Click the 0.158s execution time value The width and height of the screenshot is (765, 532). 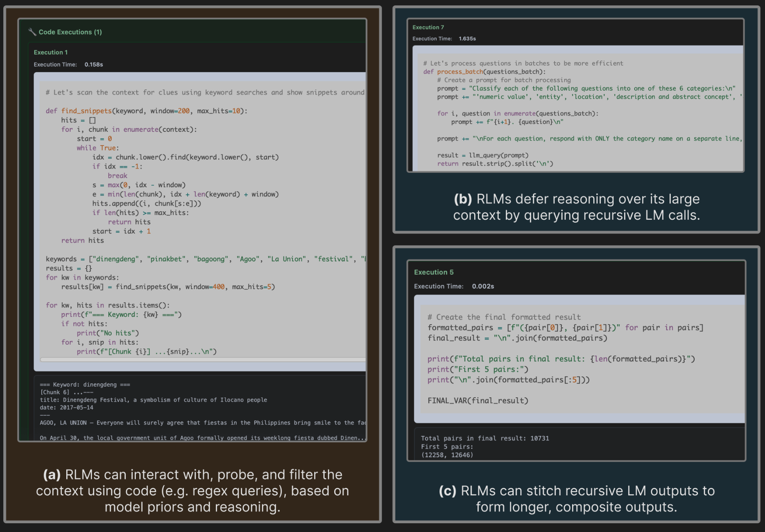point(93,65)
